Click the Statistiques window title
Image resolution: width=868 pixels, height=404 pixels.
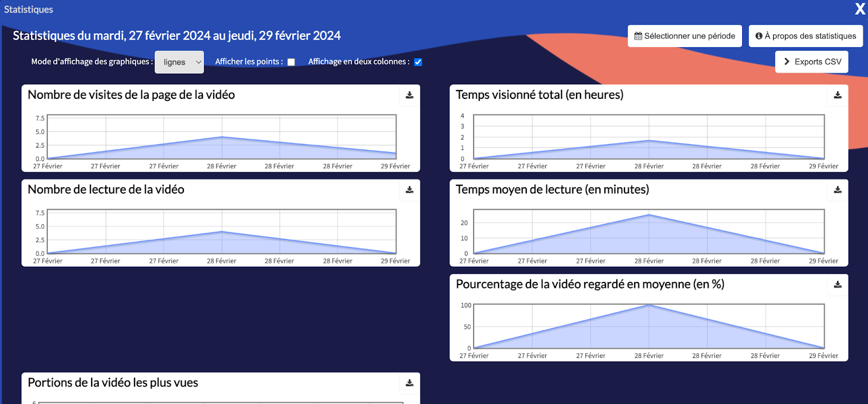point(29,9)
